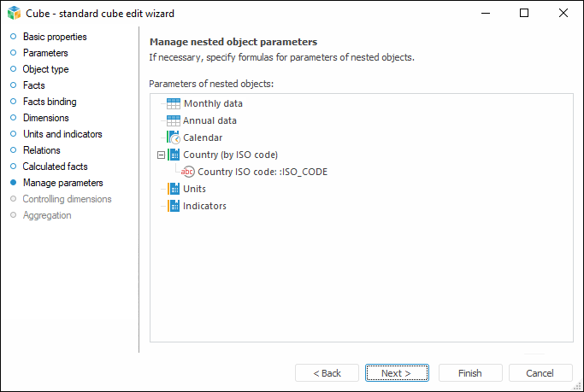Click the Indicators dimension icon

click(174, 206)
